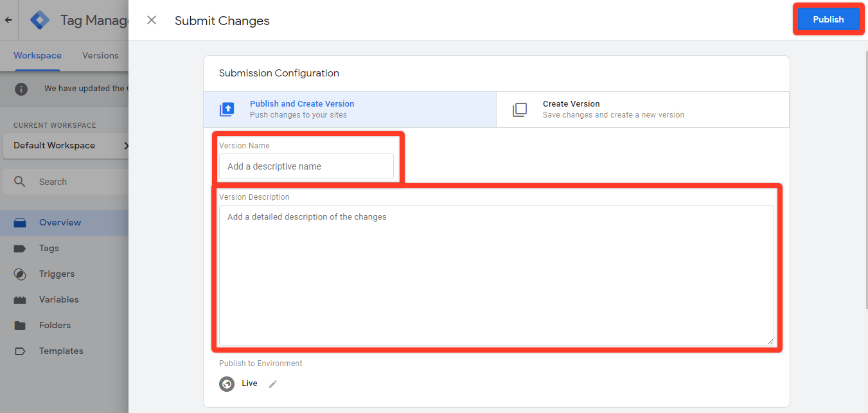Image resolution: width=868 pixels, height=413 pixels.
Task: Click the Submission Configuration heading
Action: pyautogui.click(x=279, y=73)
